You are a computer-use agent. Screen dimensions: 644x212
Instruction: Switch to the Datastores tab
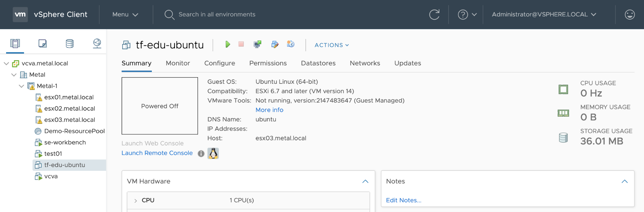tap(318, 63)
